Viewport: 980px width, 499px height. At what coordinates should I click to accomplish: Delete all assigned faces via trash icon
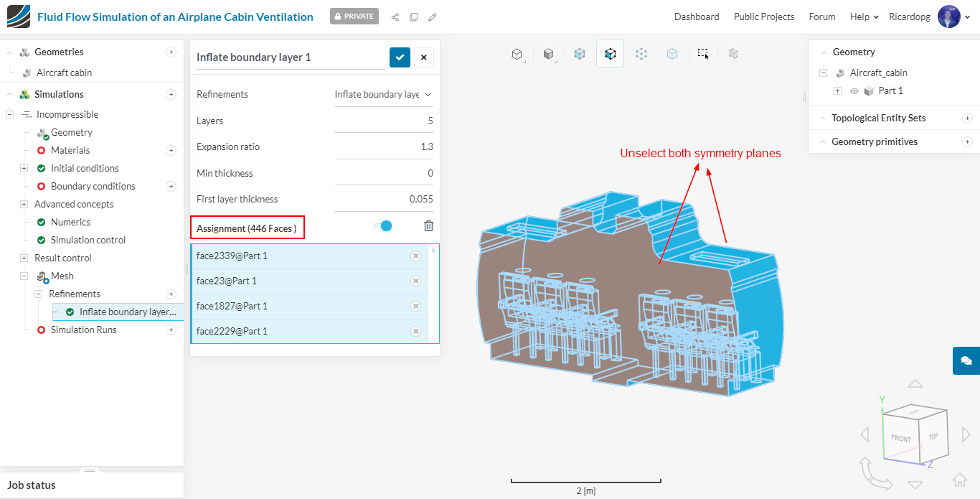pyautogui.click(x=428, y=226)
